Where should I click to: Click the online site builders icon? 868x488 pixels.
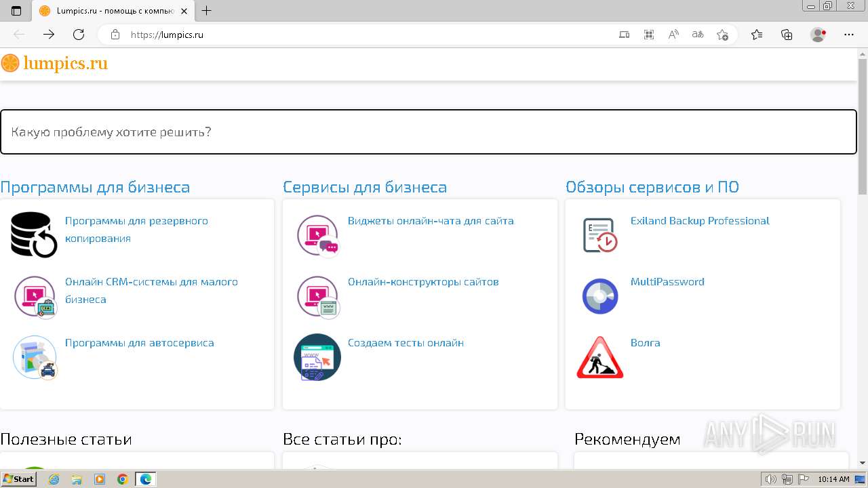(317, 296)
